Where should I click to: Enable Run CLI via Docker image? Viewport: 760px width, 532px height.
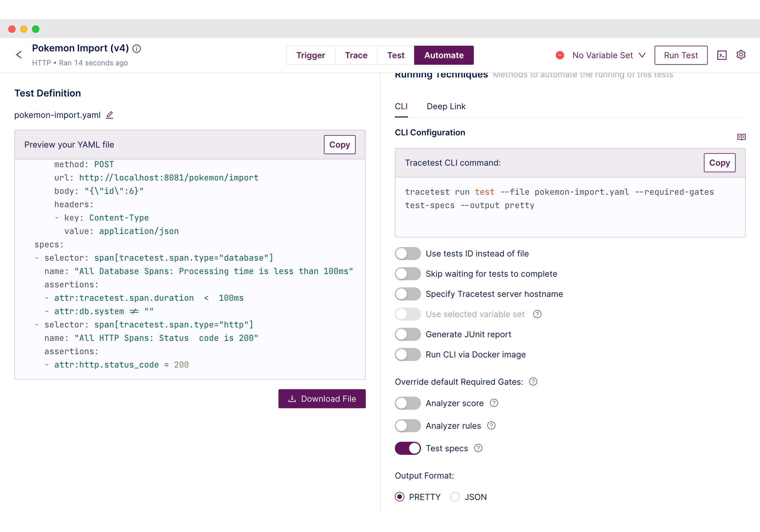tap(408, 354)
